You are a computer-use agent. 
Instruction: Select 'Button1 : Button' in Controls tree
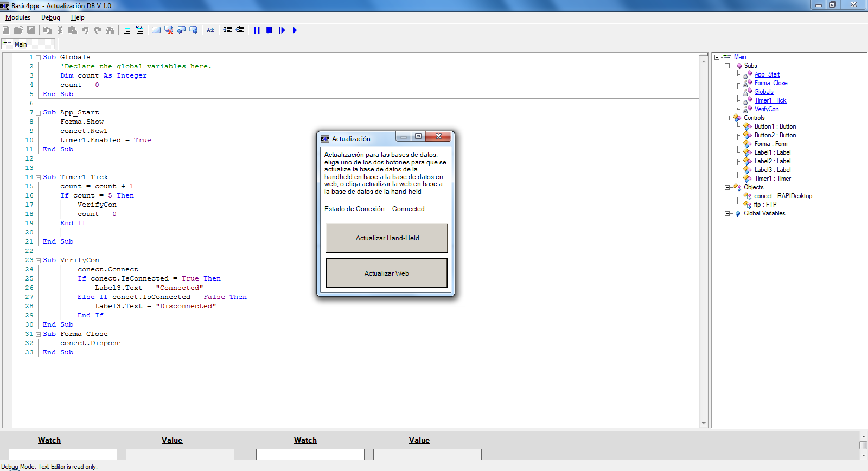775,126
